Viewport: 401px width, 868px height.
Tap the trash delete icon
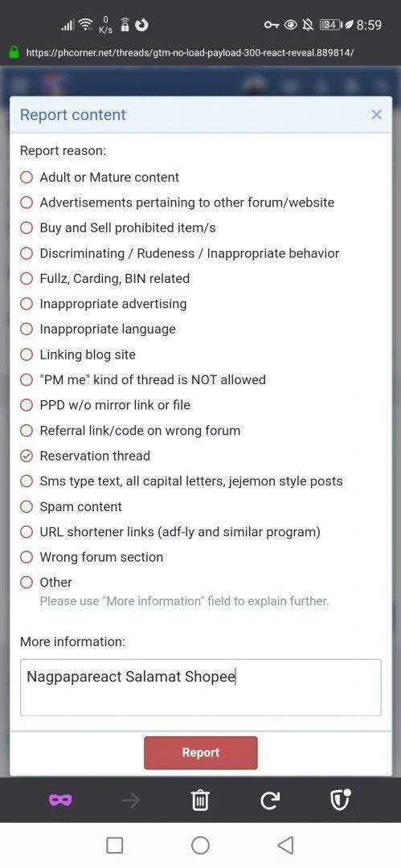click(200, 800)
